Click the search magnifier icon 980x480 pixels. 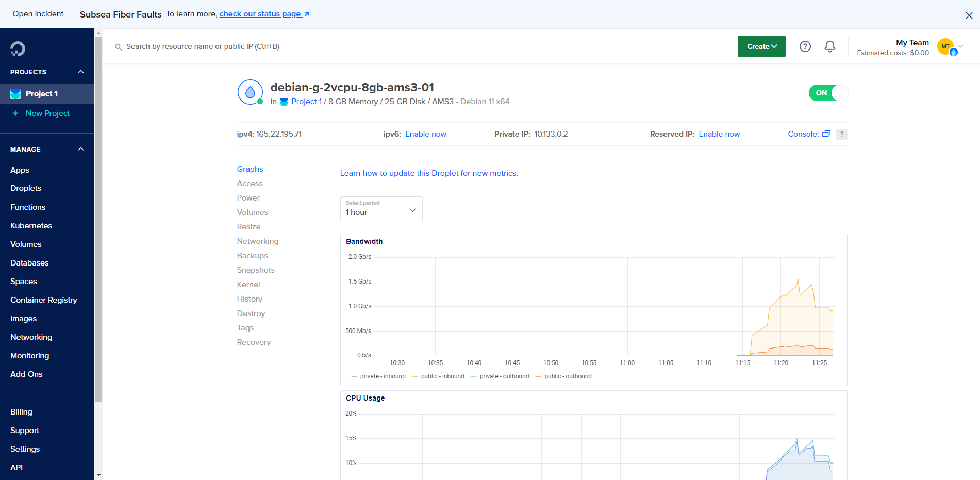(118, 47)
